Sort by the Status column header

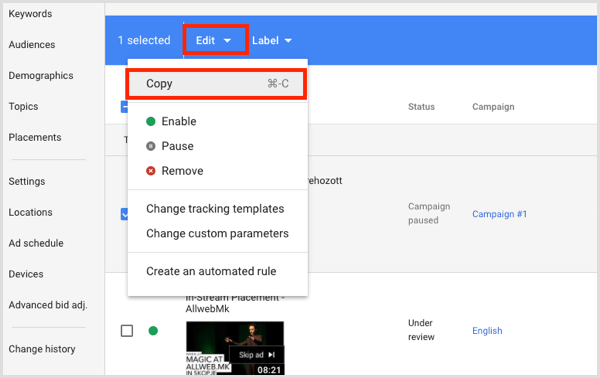tap(421, 107)
